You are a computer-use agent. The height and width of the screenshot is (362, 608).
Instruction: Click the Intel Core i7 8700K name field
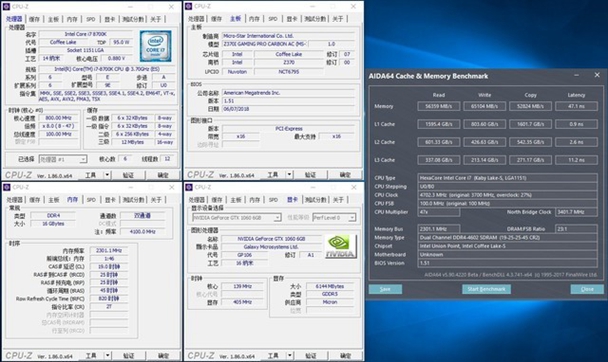click(x=86, y=34)
